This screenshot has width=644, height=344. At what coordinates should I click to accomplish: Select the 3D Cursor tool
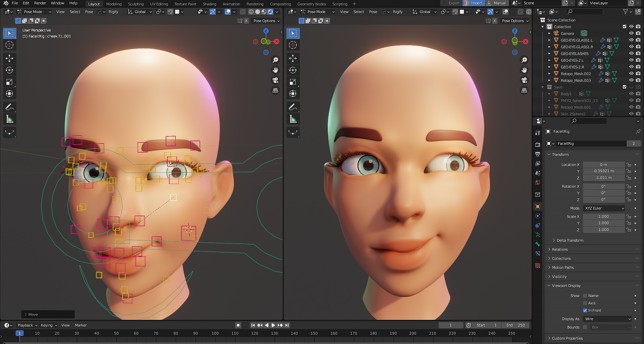pos(9,45)
